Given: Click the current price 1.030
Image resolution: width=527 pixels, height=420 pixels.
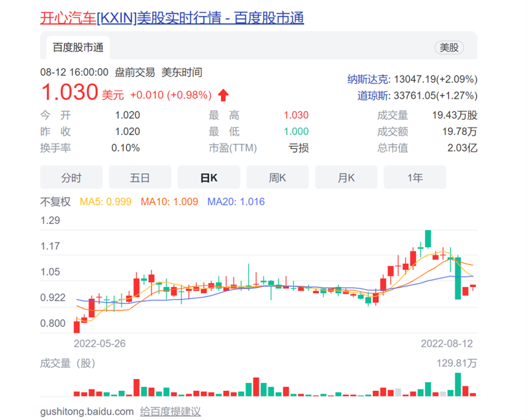Looking at the screenshot, I should [x=70, y=92].
